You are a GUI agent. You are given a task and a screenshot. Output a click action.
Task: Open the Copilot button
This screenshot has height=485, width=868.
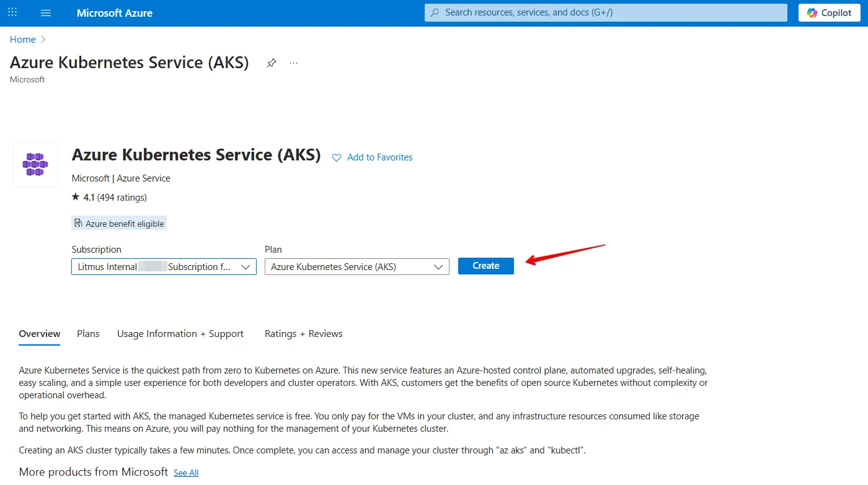coord(829,13)
